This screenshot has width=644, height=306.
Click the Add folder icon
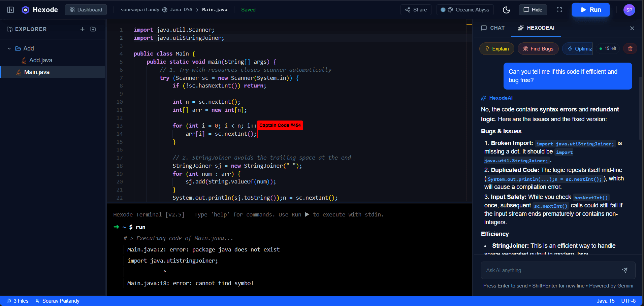coord(18,48)
